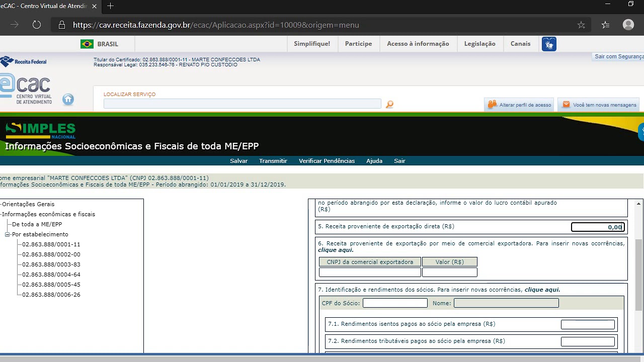Select Informações econômicas e fiscais node

click(48, 214)
